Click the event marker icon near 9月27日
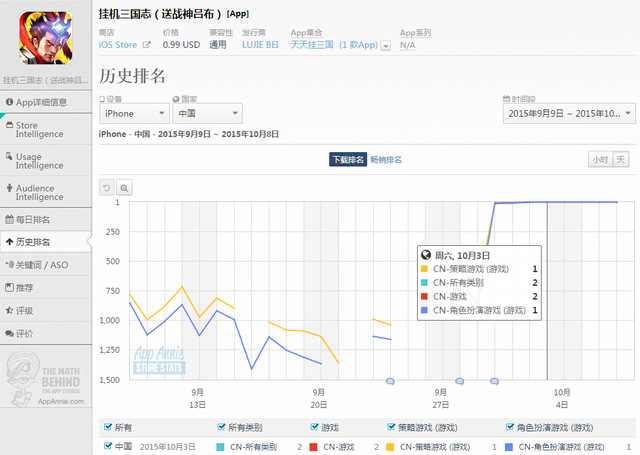The image size is (640, 455). [459, 381]
